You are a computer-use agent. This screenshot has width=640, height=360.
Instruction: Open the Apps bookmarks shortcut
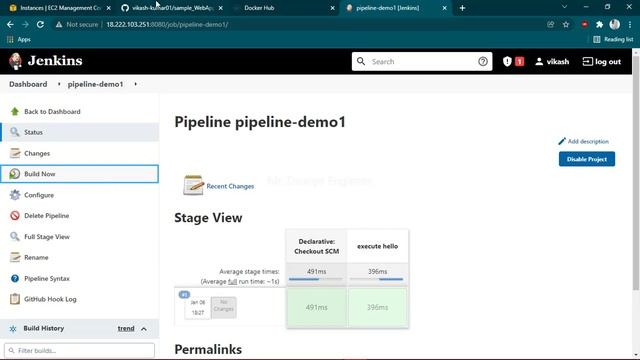(19, 40)
